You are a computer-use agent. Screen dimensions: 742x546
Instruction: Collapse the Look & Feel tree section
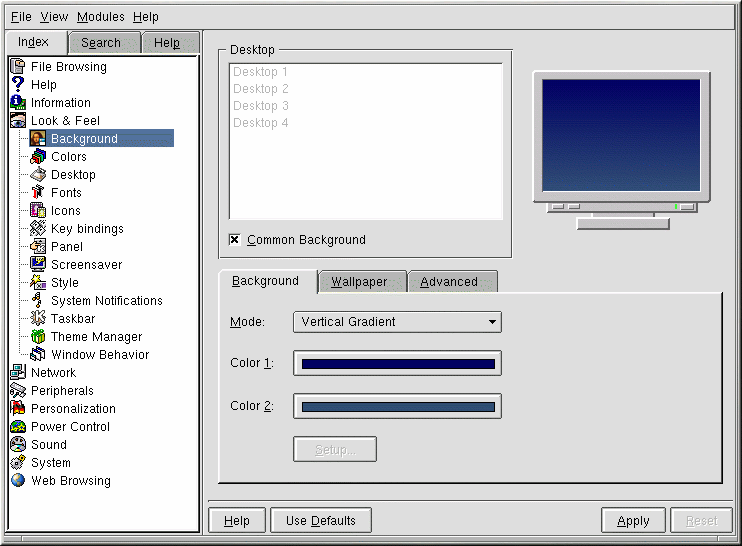pos(17,121)
